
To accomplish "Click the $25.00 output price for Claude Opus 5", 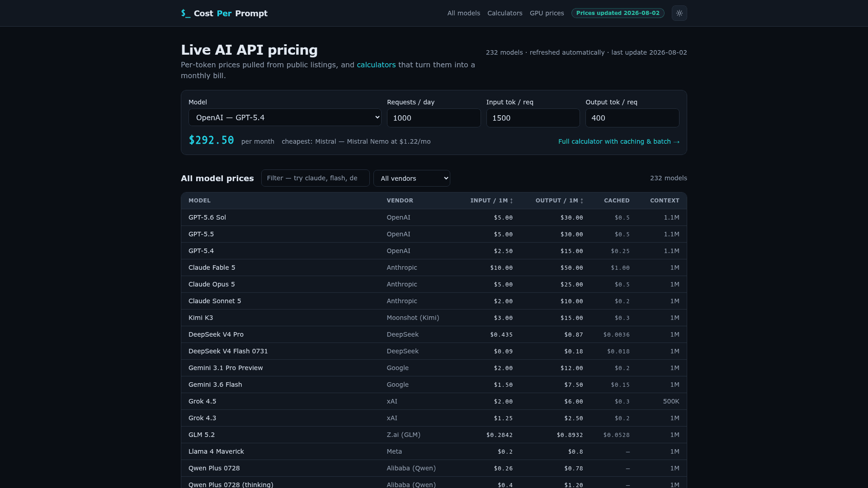I will pos(572,285).
